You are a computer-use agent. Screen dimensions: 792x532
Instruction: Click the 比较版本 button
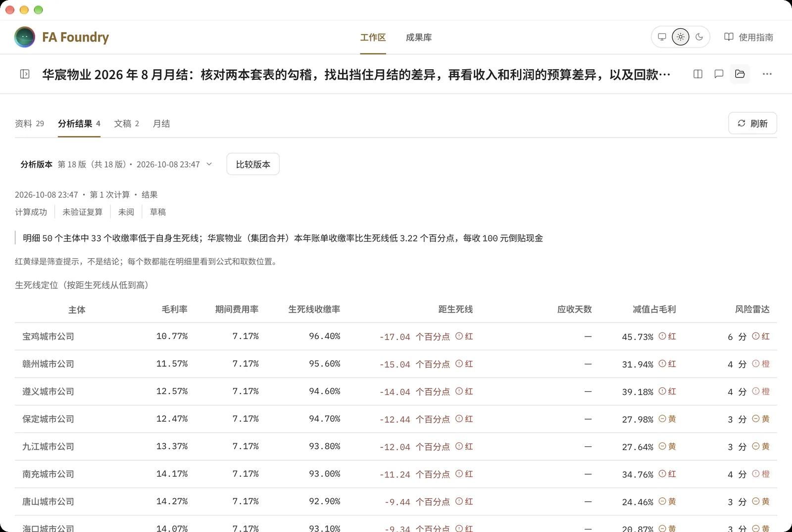click(x=253, y=164)
